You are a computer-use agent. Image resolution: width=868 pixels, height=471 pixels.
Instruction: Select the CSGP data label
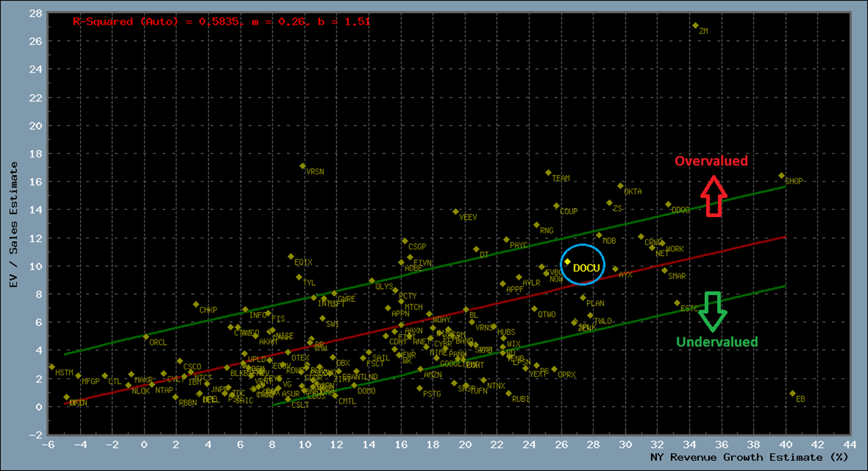coord(417,247)
